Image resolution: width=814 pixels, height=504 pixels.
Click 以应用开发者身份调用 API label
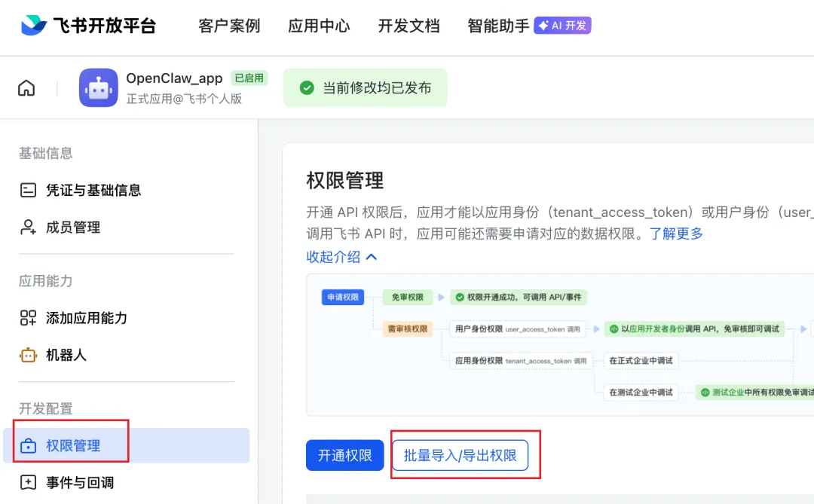click(695, 329)
